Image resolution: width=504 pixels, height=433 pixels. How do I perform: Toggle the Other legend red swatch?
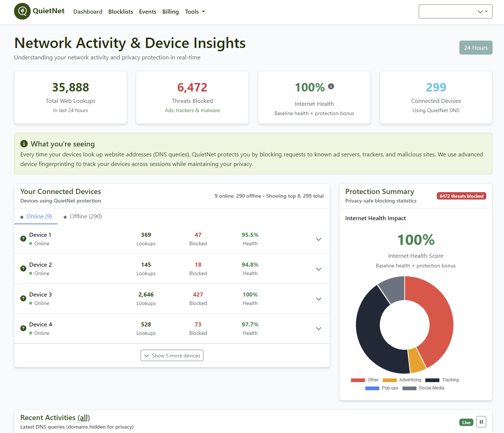click(x=358, y=380)
